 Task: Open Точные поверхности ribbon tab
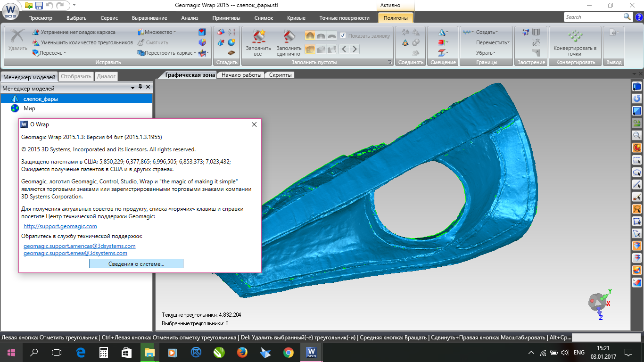point(344,18)
